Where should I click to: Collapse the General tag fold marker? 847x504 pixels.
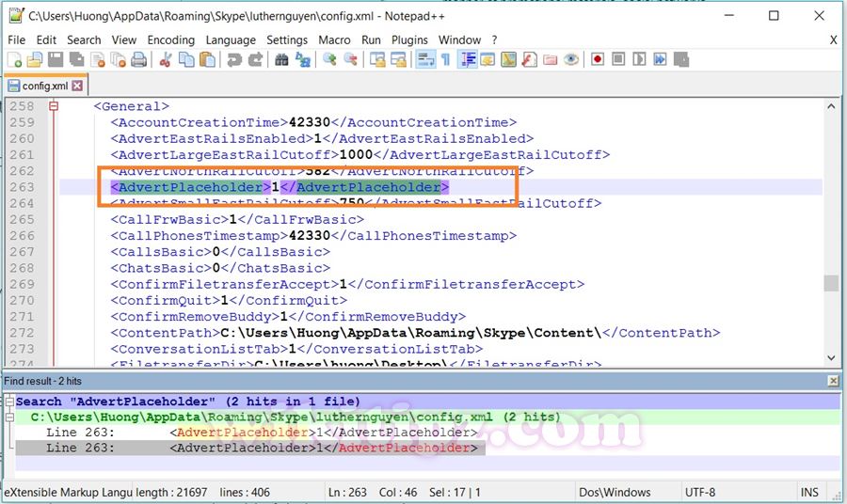click(54, 106)
